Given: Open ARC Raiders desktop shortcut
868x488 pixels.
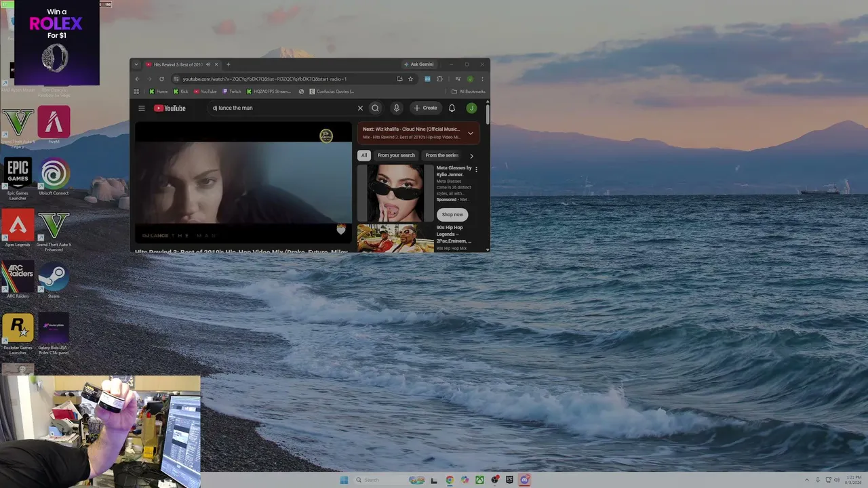Looking at the screenshot, I should 18,280.
